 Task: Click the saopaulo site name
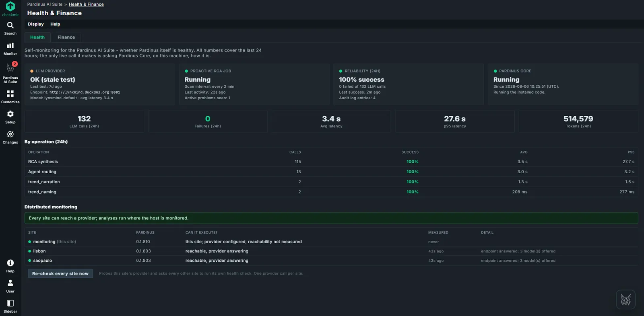(x=43, y=261)
